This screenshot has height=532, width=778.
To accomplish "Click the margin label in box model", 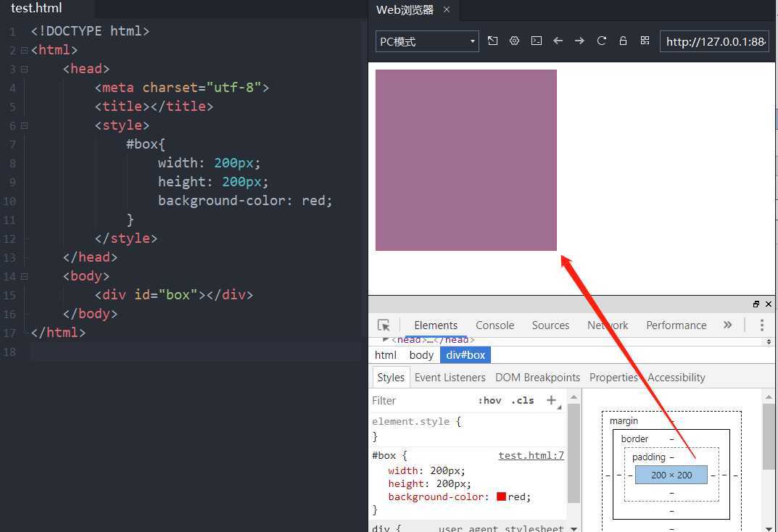I will 624,420.
